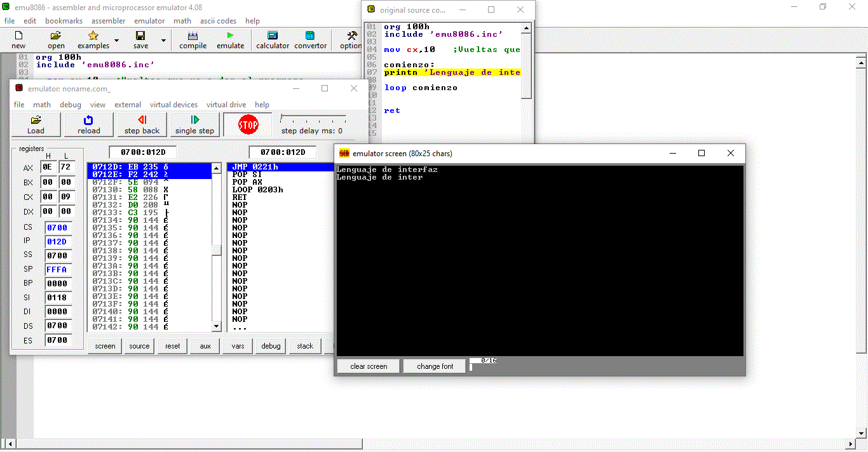The height and width of the screenshot is (452, 868).
Task: Open the file menu in emu8086 main window
Action: 10,21
